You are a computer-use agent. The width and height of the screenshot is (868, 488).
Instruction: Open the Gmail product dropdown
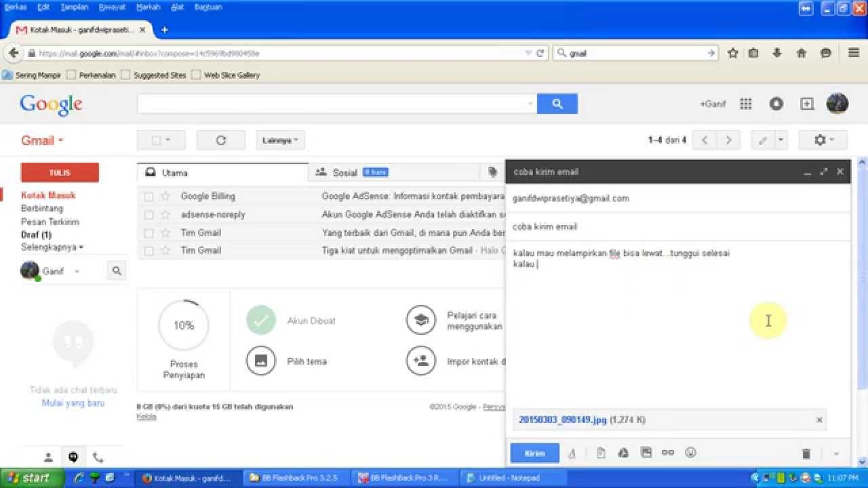click(41, 140)
